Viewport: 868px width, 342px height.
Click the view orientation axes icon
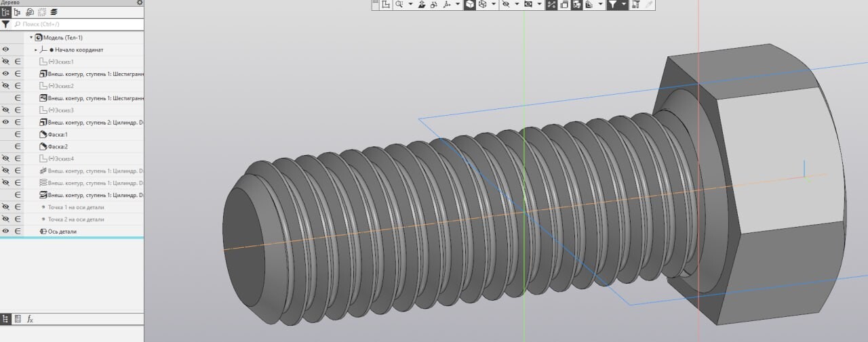pos(447,4)
